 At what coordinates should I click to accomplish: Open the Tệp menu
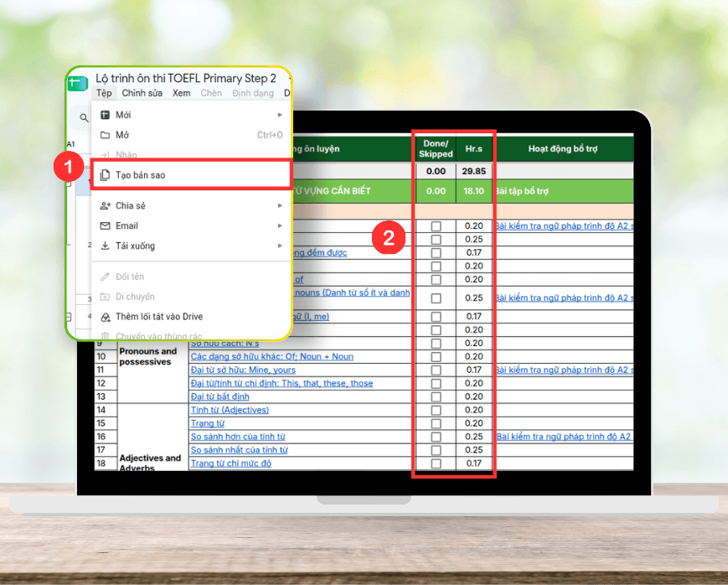[104, 93]
